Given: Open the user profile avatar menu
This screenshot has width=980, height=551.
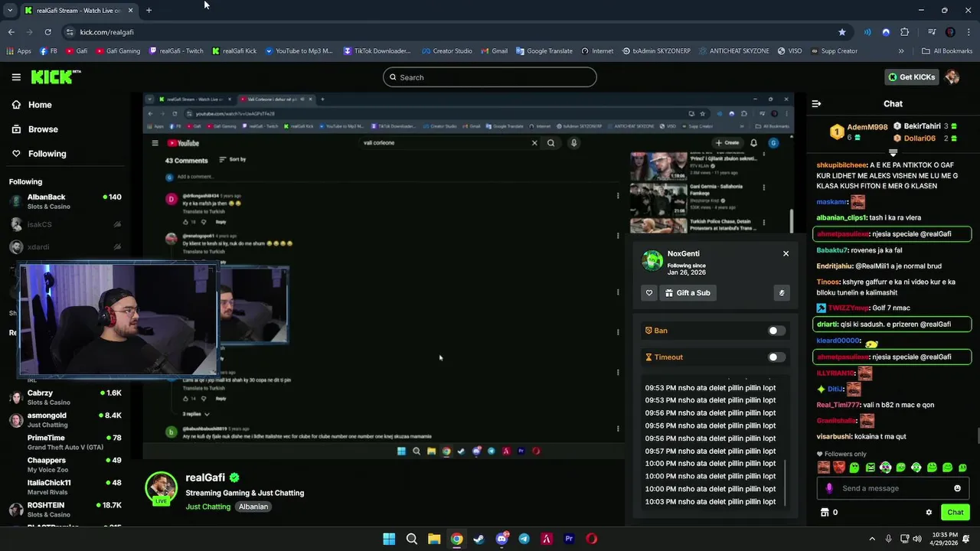Looking at the screenshot, I should 952,77.
